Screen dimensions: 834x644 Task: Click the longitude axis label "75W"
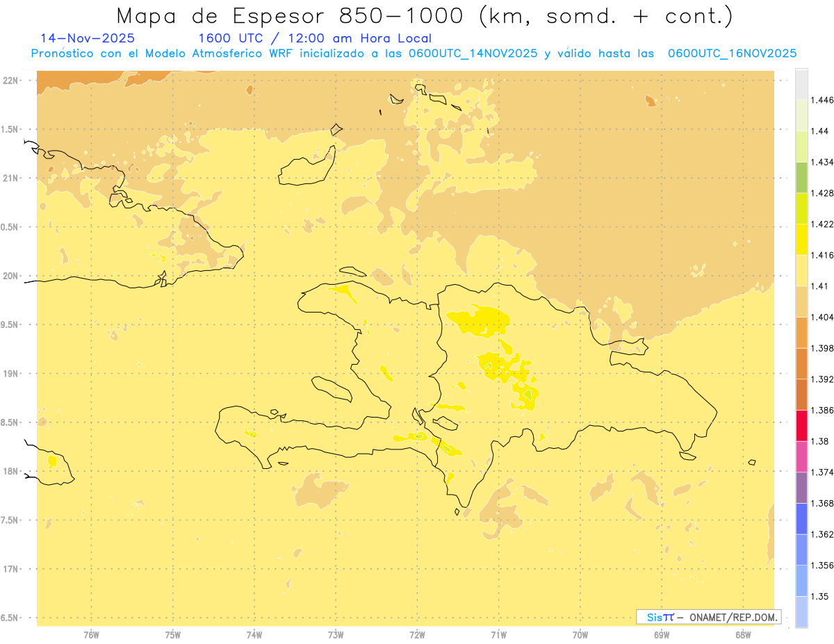click(x=173, y=635)
